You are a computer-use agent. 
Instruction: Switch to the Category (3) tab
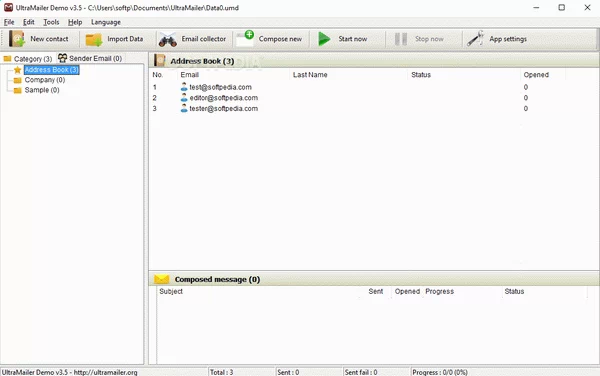tap(28, 59)
